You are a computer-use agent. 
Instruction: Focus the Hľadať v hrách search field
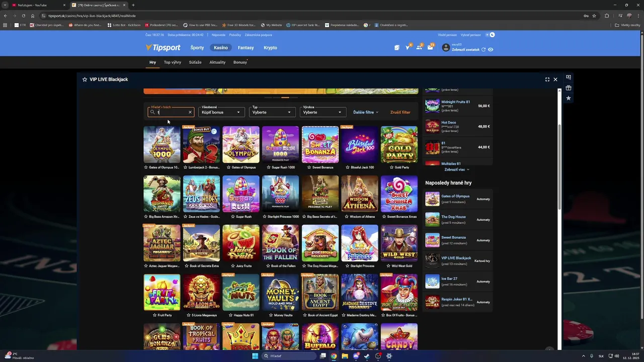pyautogui.click(x=171, y=112)
